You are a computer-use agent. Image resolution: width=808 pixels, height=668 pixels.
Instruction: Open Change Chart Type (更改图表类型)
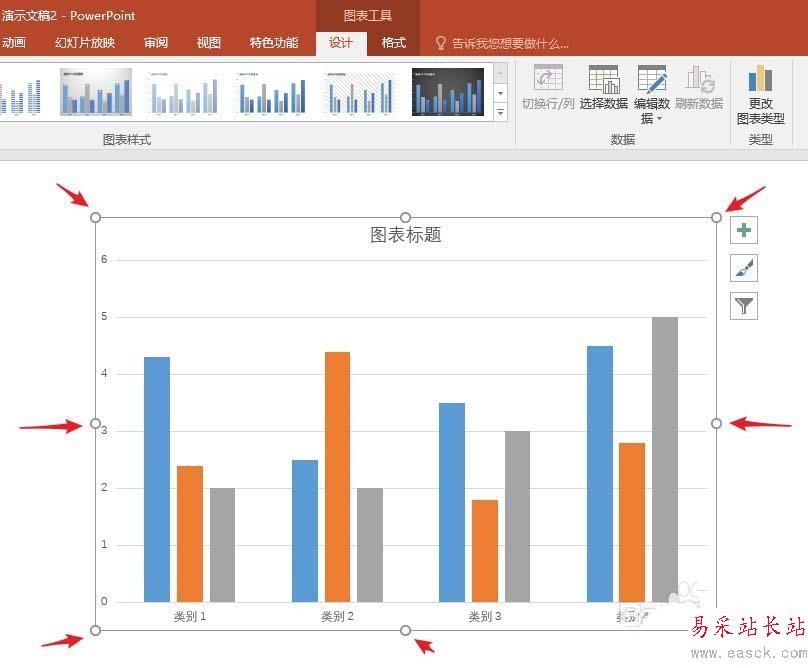(761, 95)
